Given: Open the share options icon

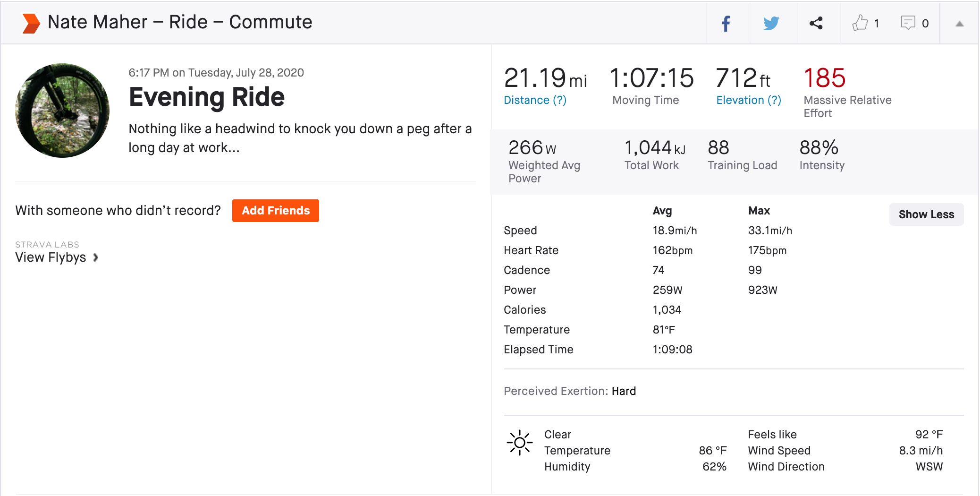Looking at the screenshot, I should [816, 23].
